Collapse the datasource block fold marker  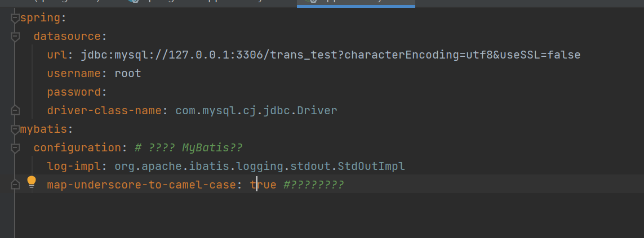click(x=15, y=37)
